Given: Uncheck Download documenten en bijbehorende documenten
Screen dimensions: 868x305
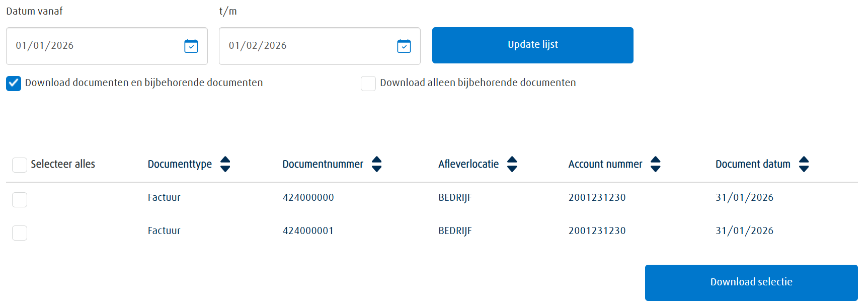Looking at the screenshot, I should point(13,83).
